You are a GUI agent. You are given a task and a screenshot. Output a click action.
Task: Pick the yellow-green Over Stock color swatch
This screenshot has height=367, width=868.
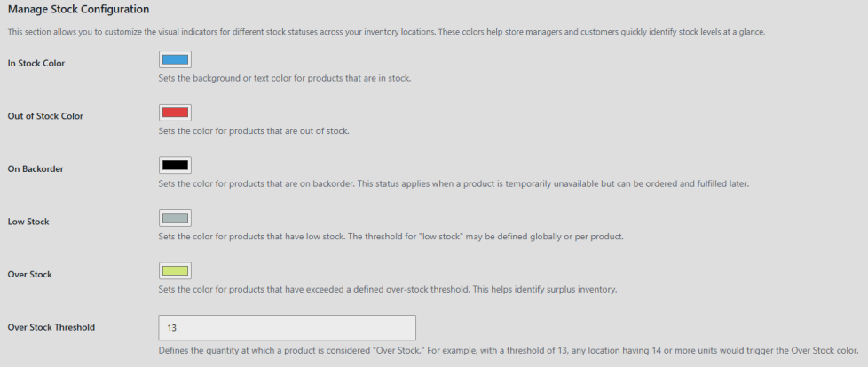(175, 271)
